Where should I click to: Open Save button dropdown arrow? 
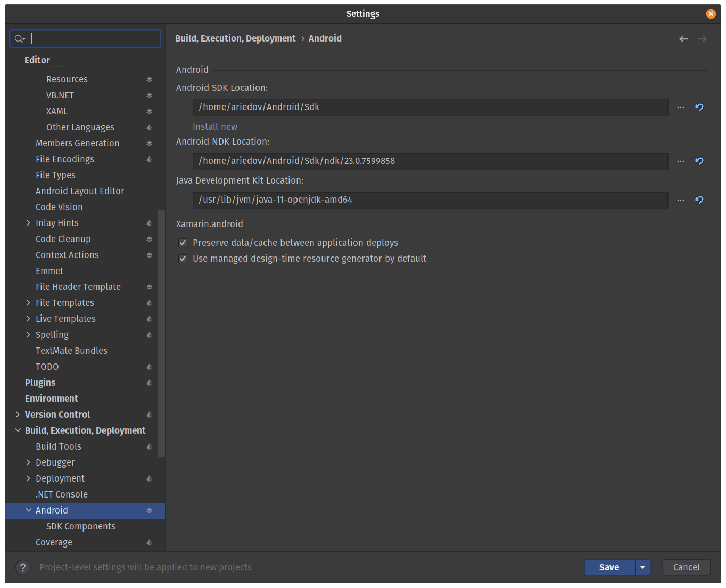click(643, 567)
